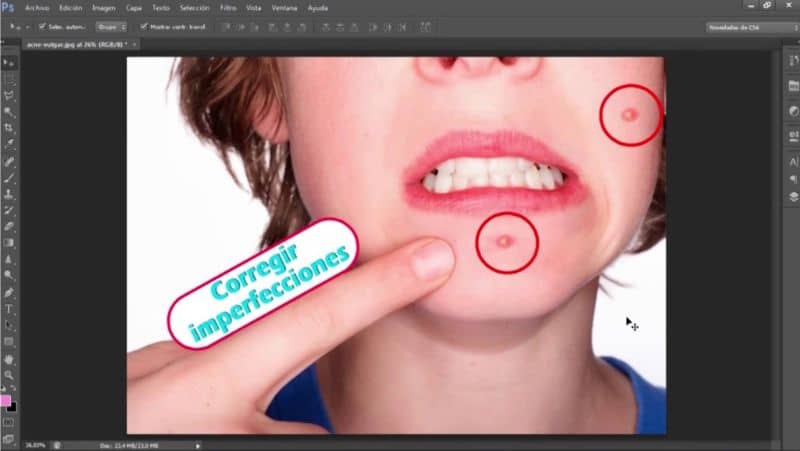The image size is (800, 451).
Task: Select the Eraser tool
Action: (x=9, y=227)
